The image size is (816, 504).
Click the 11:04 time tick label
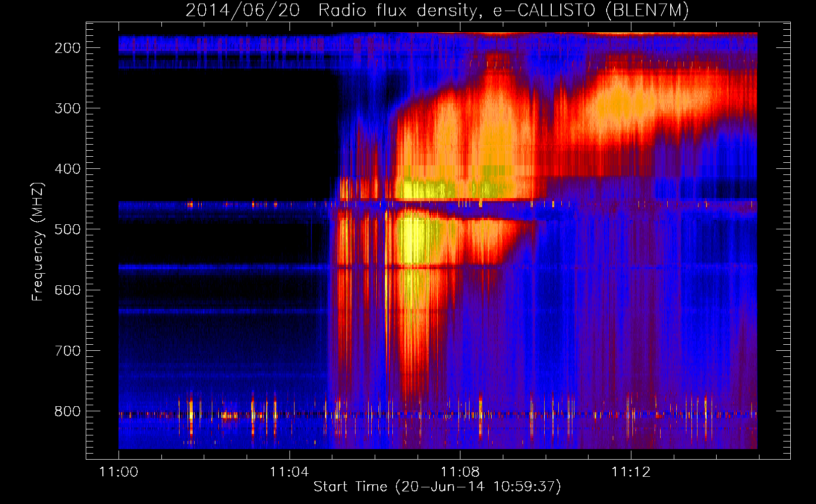[289, 472]
